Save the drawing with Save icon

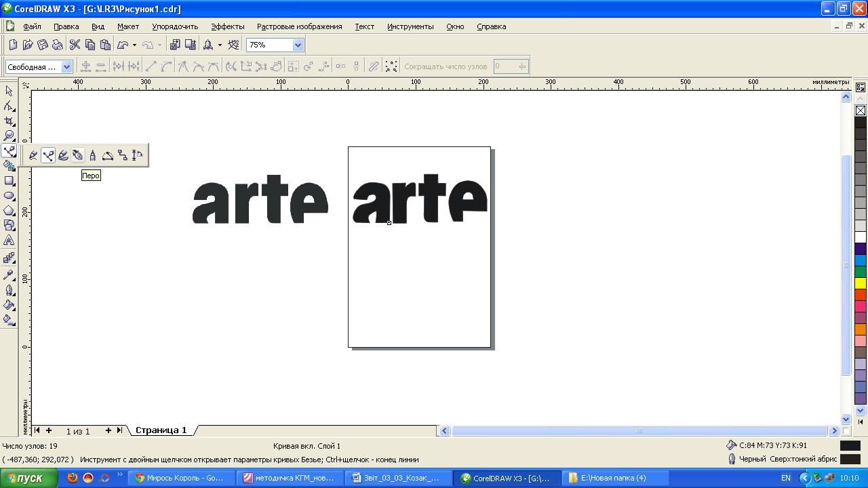click(x=43, y=45)
